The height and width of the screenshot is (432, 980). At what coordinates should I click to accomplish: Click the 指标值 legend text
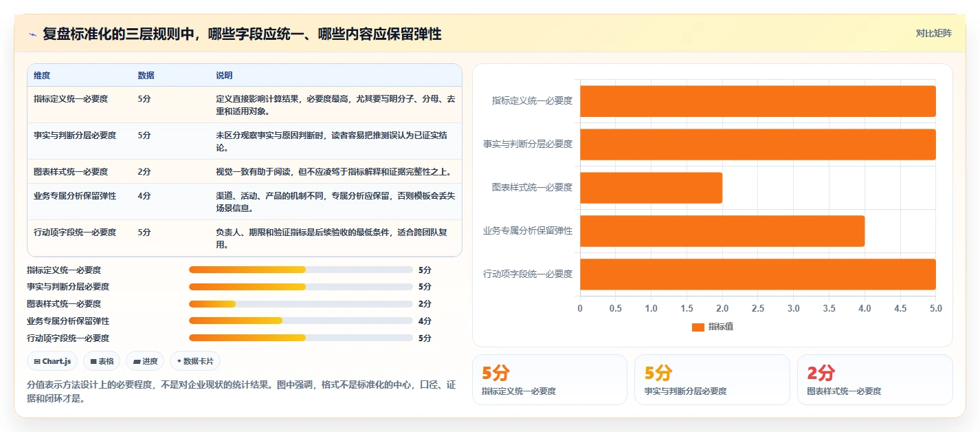[x=721, y=327]
